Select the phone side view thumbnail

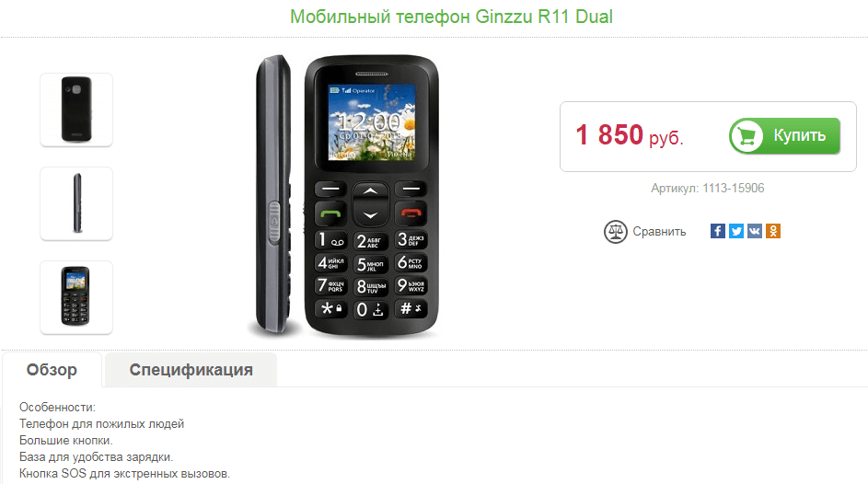coord(76,203)
